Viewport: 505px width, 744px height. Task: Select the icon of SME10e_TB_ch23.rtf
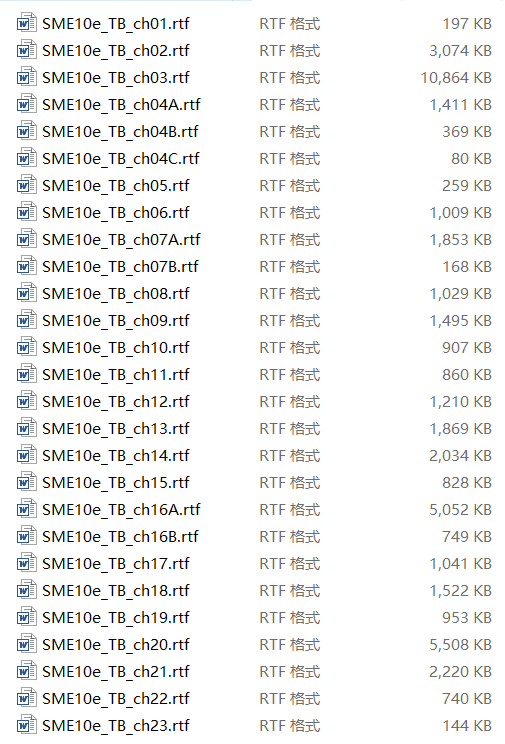pos(26,725)
